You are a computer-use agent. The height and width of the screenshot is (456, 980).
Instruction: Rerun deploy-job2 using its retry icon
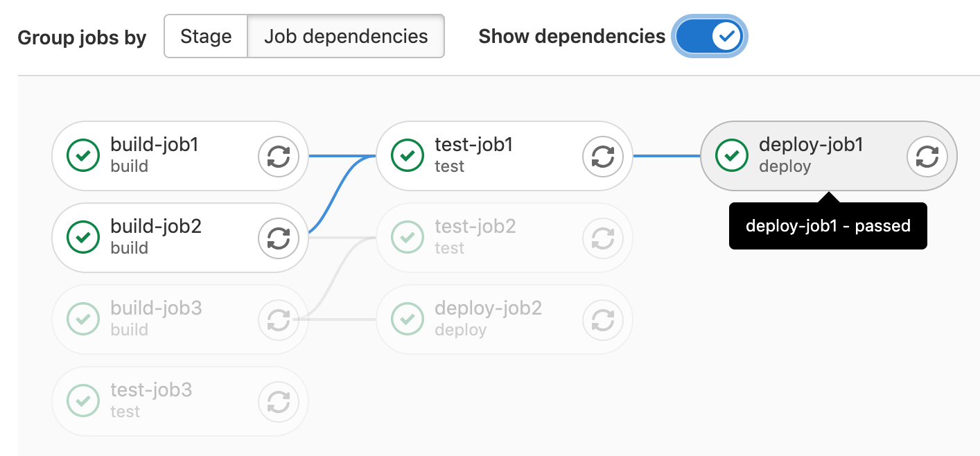click(603, 320)
